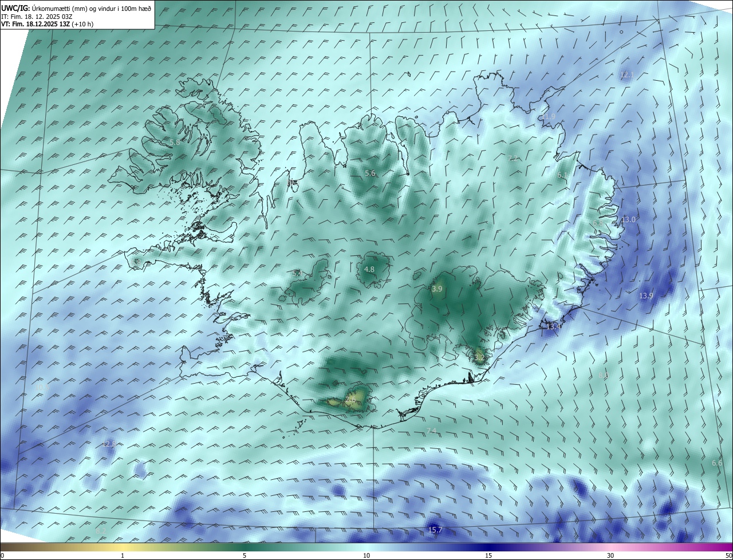Click the 5 tick label on the color scale
The image size is (733, 560).
coord(245,555)
